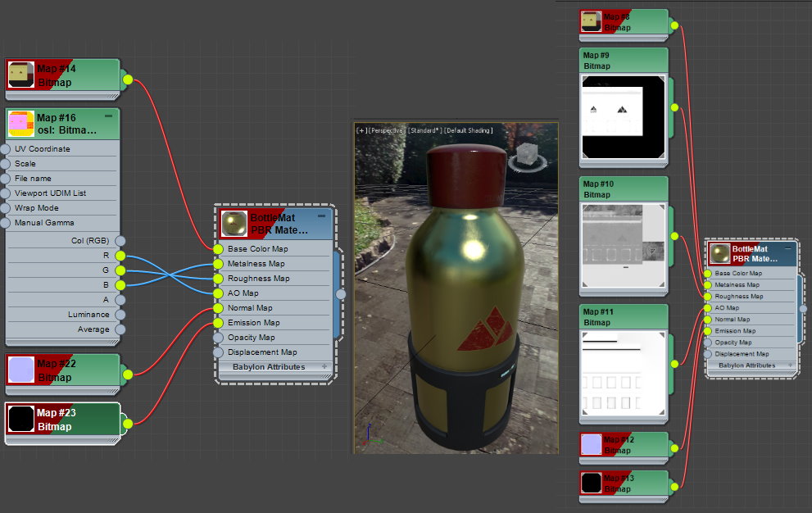Click the R output socket of Map #16
Viewport: 812px width, 513px height.
coord(120,256)
